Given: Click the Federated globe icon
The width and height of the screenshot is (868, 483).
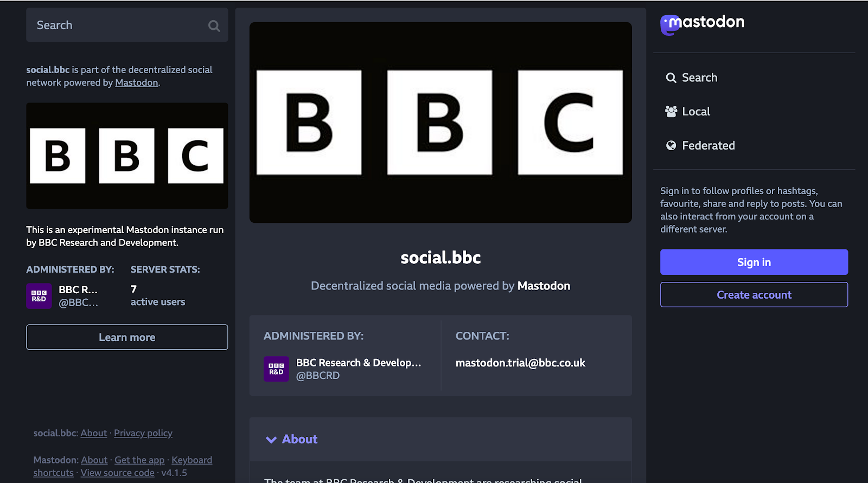Looking at the screenshot, I should pos(671,145).
